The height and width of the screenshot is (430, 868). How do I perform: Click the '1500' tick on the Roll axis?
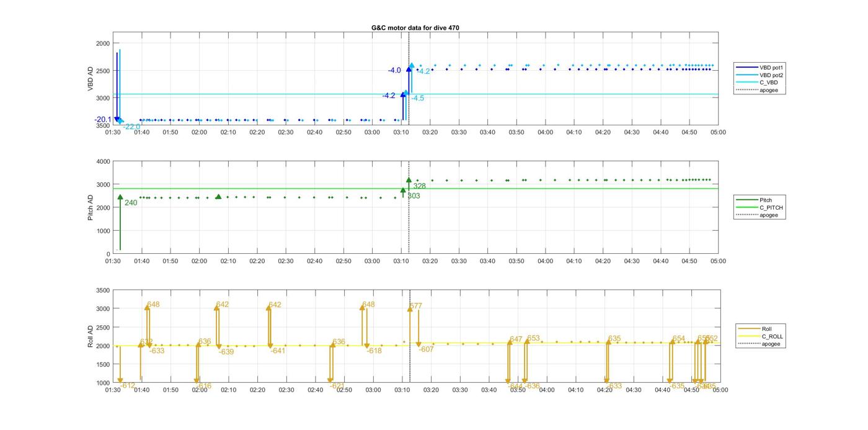click(x=102, y=364)
